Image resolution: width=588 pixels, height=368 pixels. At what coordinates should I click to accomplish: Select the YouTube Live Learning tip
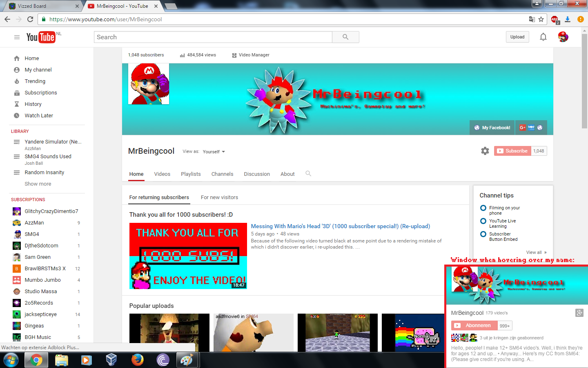pos(483,221)
